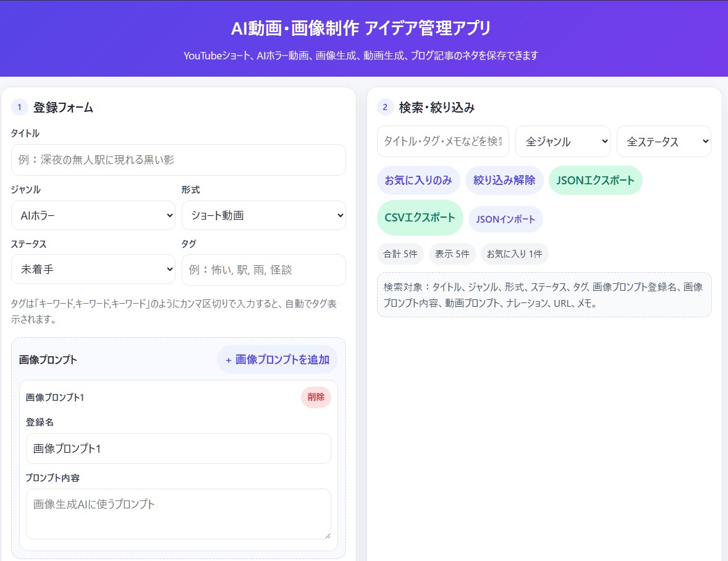This screenshot has width=728, height=561.
Task: Click the 合計 5件 counter badge
Action: point(400,254)
